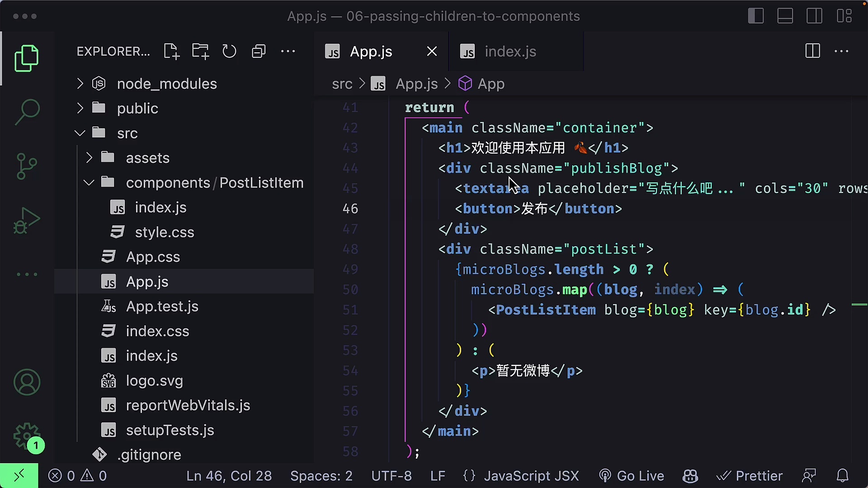Open the Accounts menu icon
This screenshot has width=868, height=488.
tap(27, 382)
